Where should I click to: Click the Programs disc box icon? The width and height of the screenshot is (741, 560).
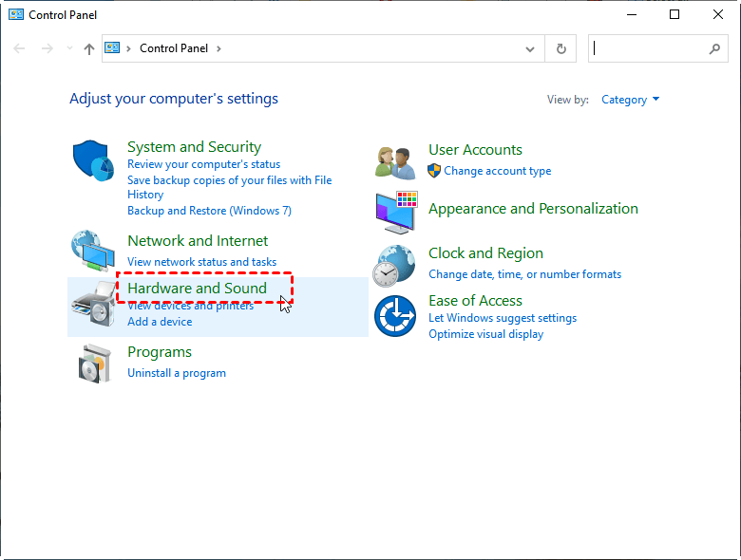coord(94,363)
